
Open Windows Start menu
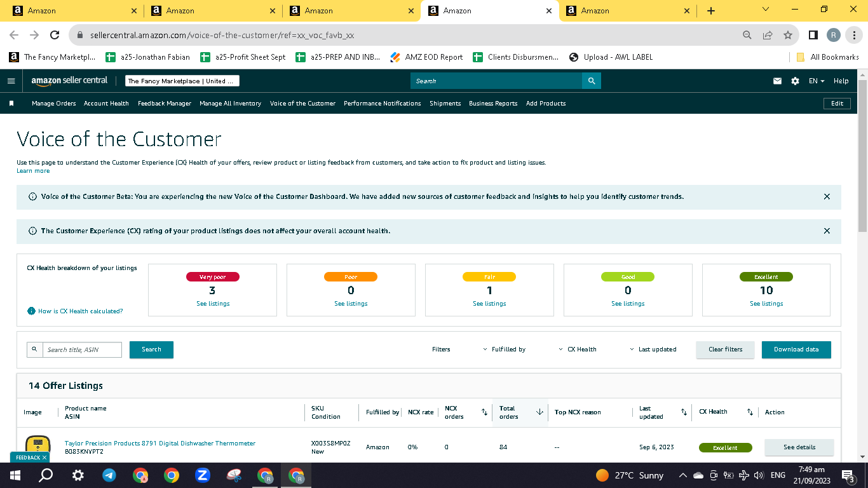15,475
